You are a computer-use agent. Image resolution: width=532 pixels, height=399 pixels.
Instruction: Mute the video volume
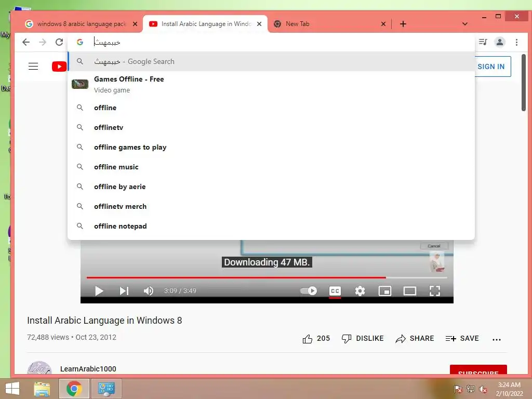pyautogui.click(x=148, y=291)
